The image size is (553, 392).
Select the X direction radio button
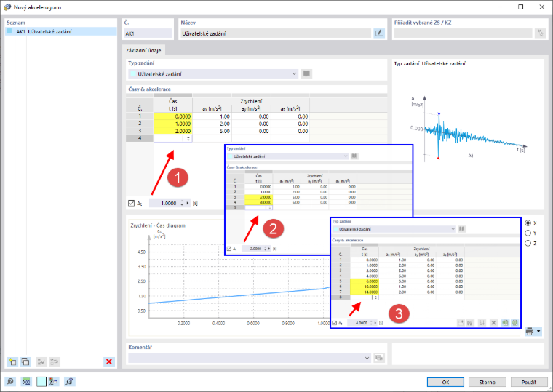[x=528, y=223]
